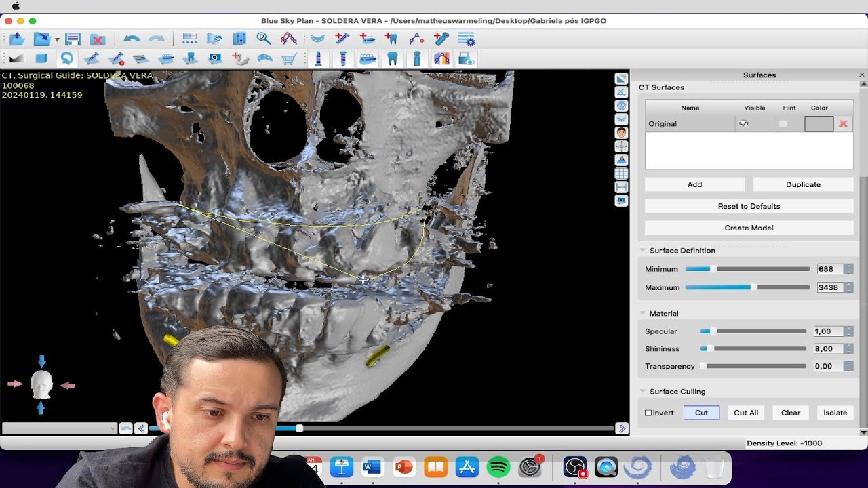Toggle Hint checkbox for Original surface
This screenshot has height=488, width=868.
(x=783, y=124)
